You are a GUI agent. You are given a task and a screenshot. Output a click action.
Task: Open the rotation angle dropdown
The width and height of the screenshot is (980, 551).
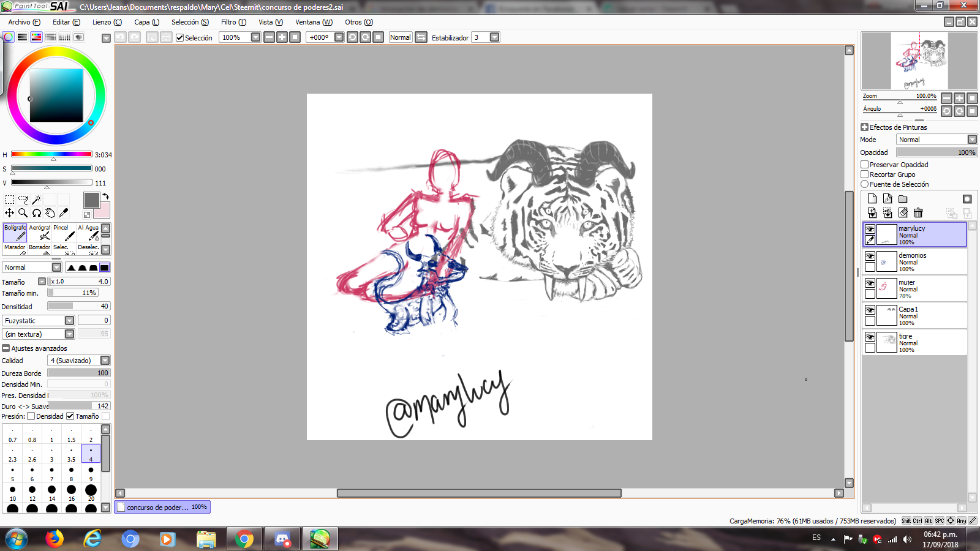pos(339,37)
